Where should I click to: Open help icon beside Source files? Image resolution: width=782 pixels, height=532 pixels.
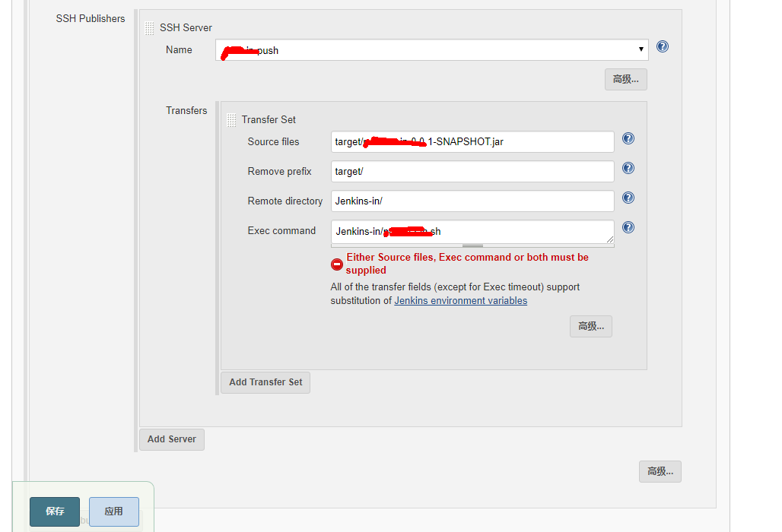click(628, 138)
